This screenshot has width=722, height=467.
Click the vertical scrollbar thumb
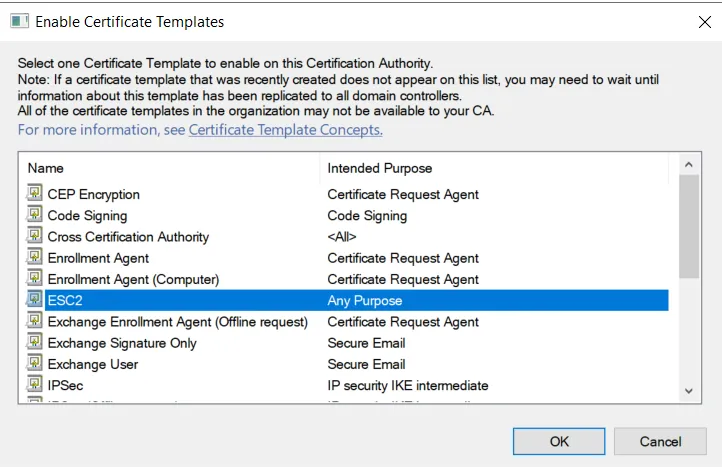point(689,228)
